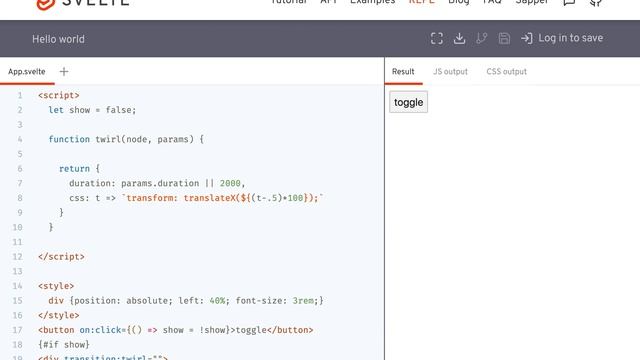Add a new component with plus icon
Screen dimensions: 640x360
(64, 71)
